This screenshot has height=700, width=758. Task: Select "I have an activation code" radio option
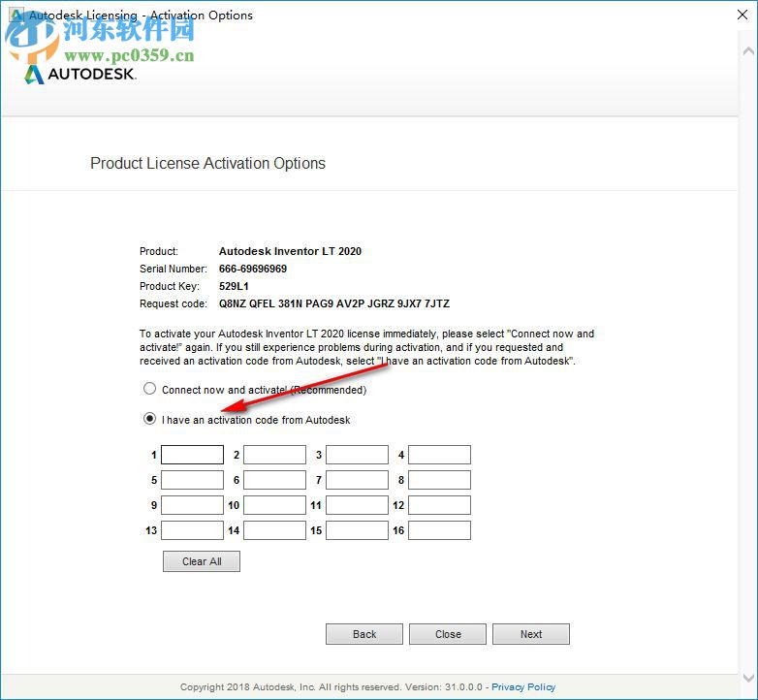[x=150, y=419]
